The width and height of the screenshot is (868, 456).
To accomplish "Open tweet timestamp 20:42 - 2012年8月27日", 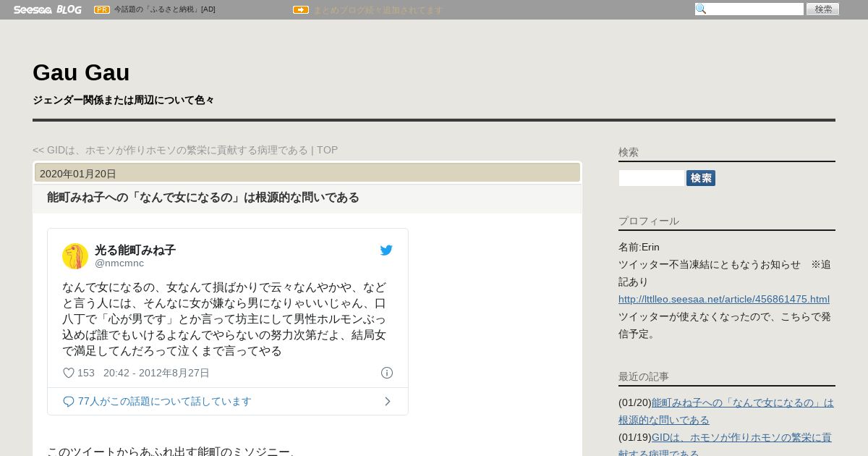I will coord(156,373).
